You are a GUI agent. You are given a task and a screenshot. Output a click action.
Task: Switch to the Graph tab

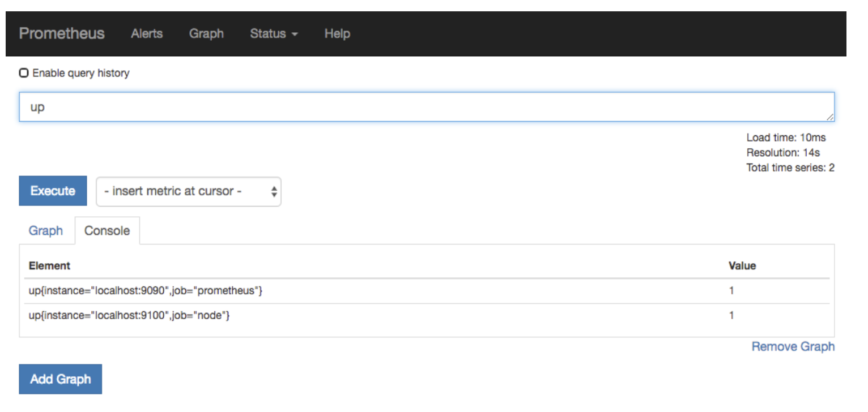(46, 231)
